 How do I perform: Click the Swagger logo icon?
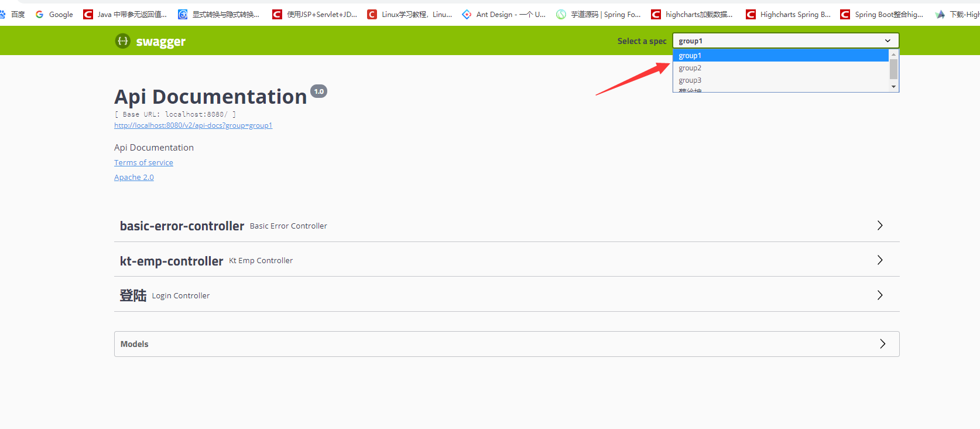click(x=122, y=41)
